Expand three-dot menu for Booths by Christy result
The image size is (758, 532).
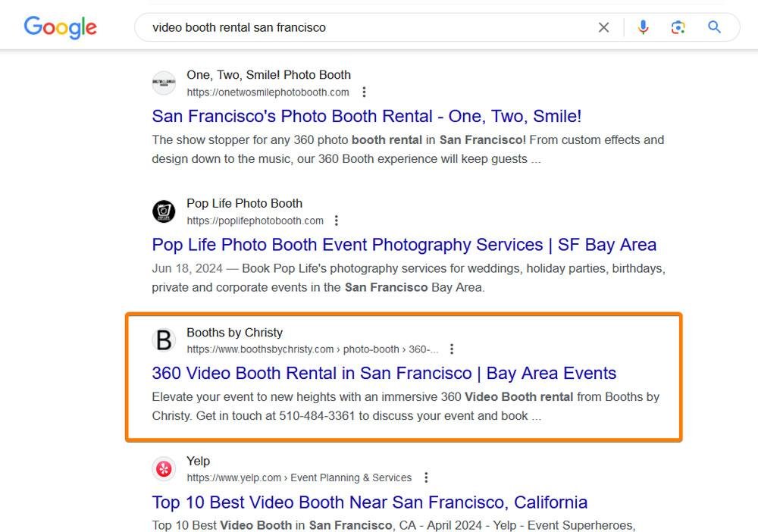[452, 349]
